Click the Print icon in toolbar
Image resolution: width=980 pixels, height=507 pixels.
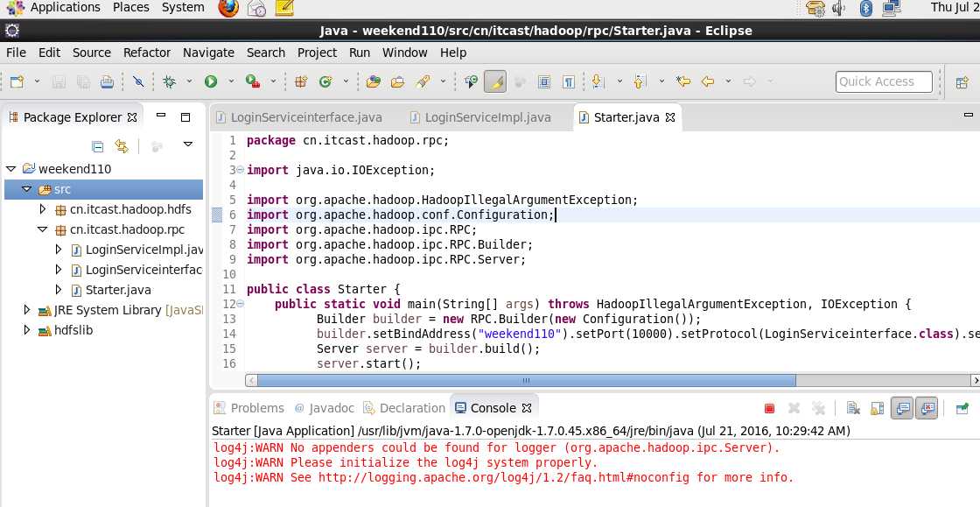pos(107,81)
